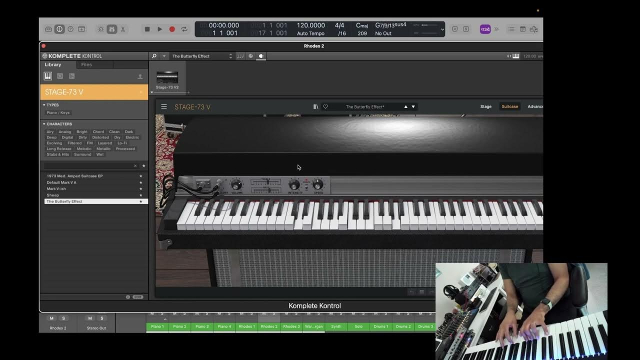Open the Auto Tempo mode menu
Image resolution: width=640 pixels, height=360 pixels.
pos(311,33)
